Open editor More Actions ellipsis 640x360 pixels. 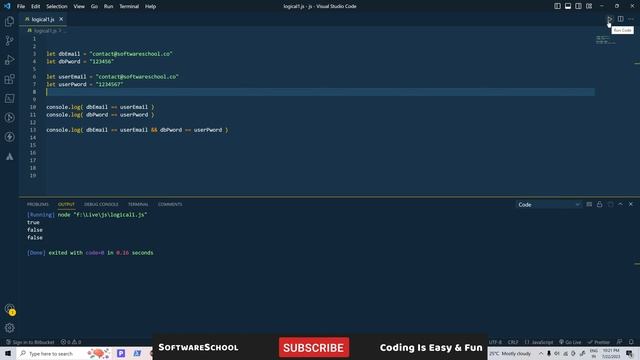[631, 19]
